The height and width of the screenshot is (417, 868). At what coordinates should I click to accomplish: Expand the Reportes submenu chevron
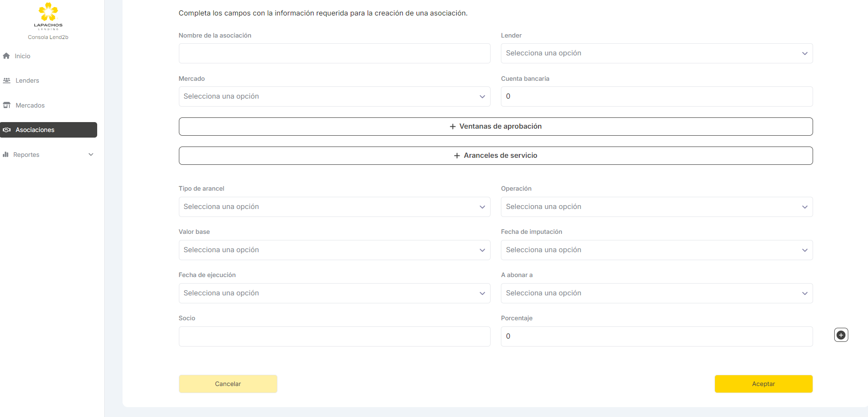tap(91, 154)
